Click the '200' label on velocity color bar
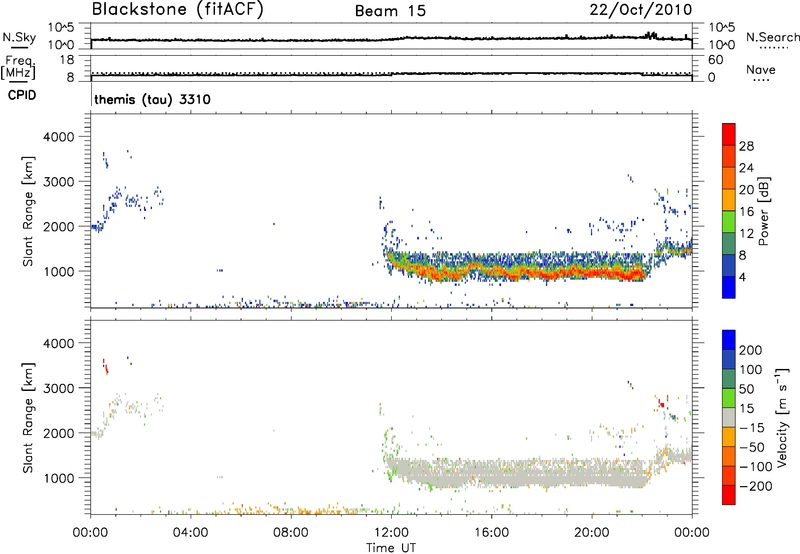Image resolution: width=800 pixels, height=554 pixels. tap(751, 350)
